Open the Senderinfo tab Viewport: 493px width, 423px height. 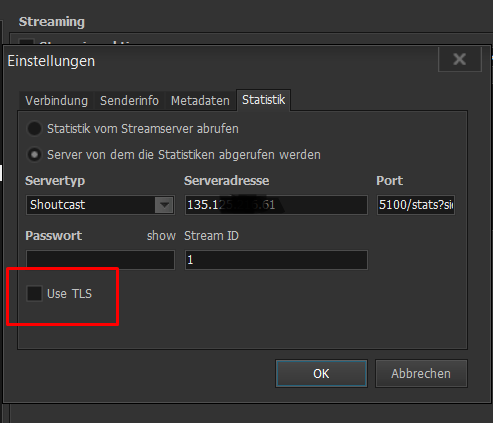(129, 100)
